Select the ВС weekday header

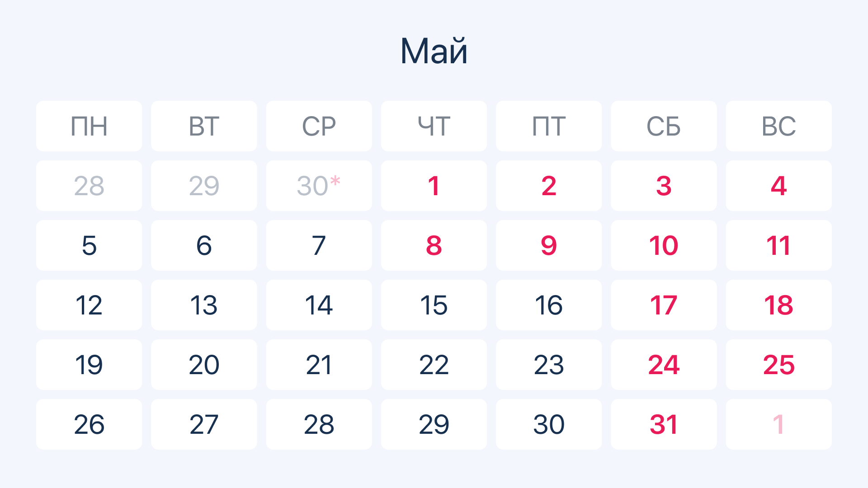[778, 126]
